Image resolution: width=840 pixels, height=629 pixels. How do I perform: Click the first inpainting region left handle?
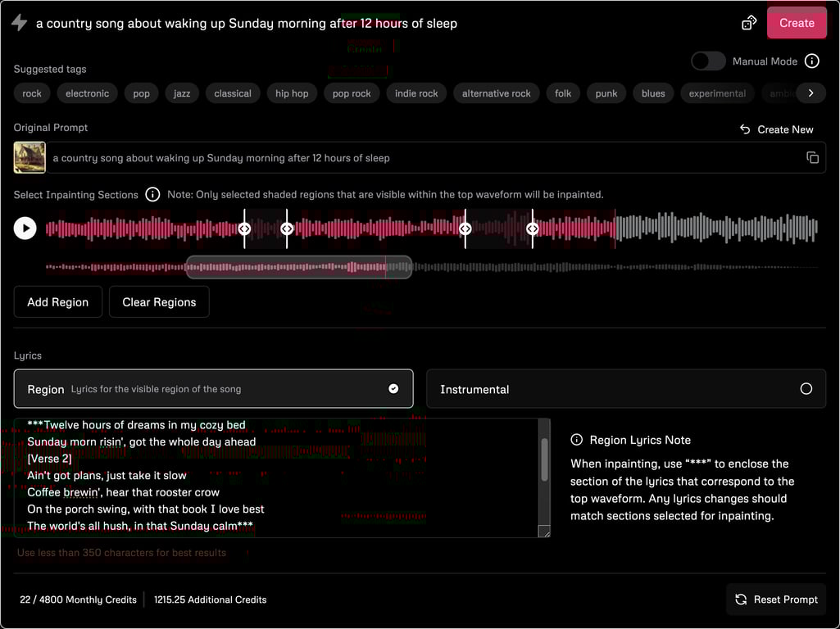(x=244, y=229)
